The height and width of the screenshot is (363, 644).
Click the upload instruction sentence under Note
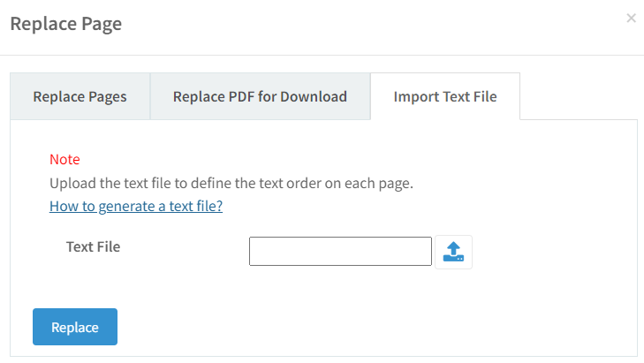231,183
